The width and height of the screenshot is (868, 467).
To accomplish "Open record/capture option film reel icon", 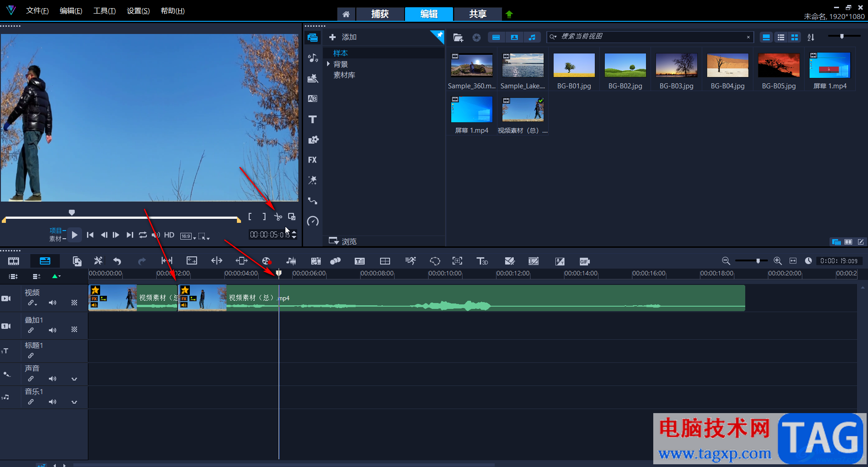I will [266, 261].
